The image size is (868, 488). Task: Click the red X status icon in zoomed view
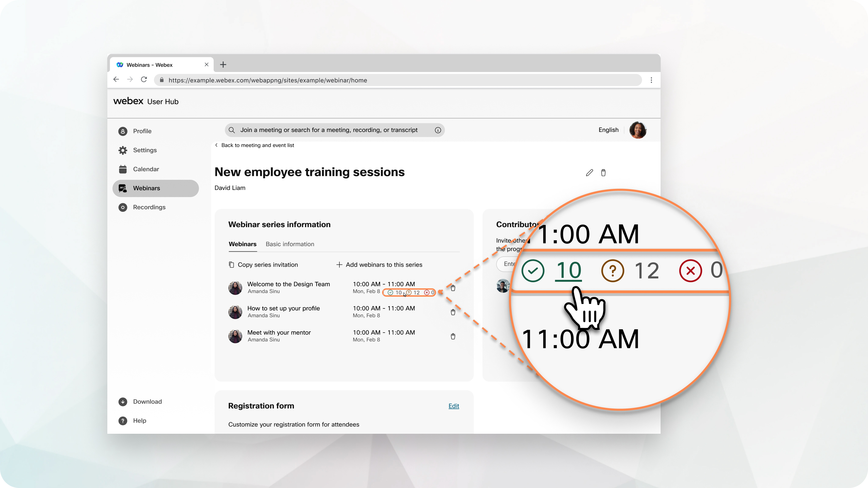click(x=690, y=271)
